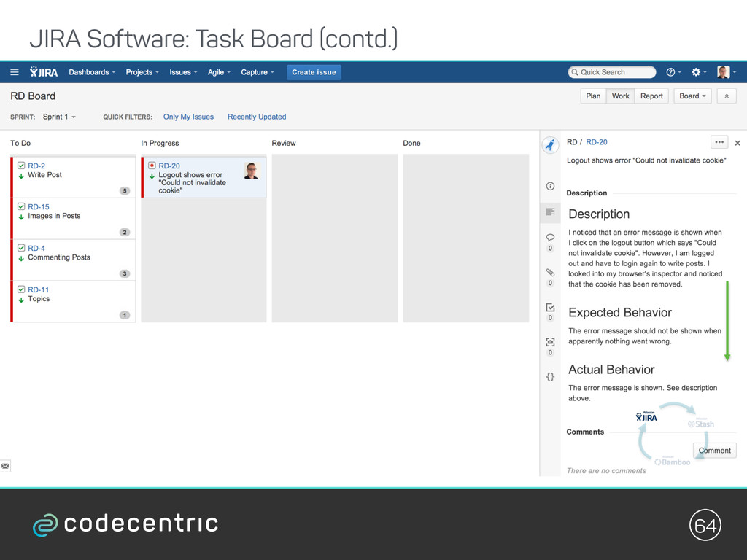
Task: Open issue link RD-15
Action: point(38,206)
